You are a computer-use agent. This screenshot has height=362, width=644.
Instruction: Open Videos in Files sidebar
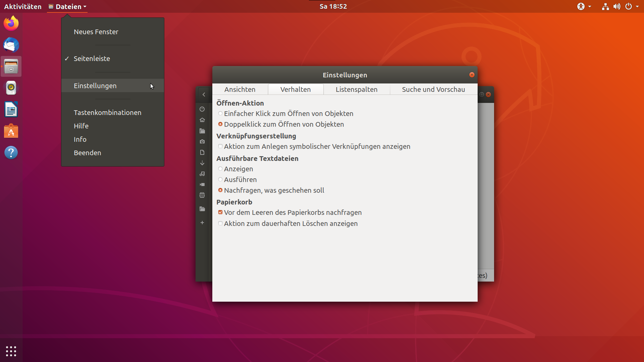(202, 185)
